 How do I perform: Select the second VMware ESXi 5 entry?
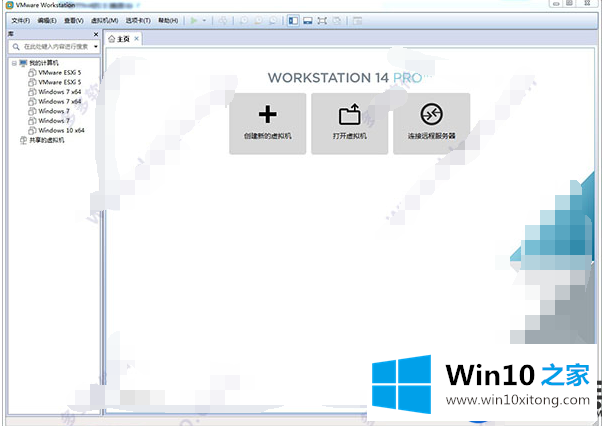pos(60,82)
